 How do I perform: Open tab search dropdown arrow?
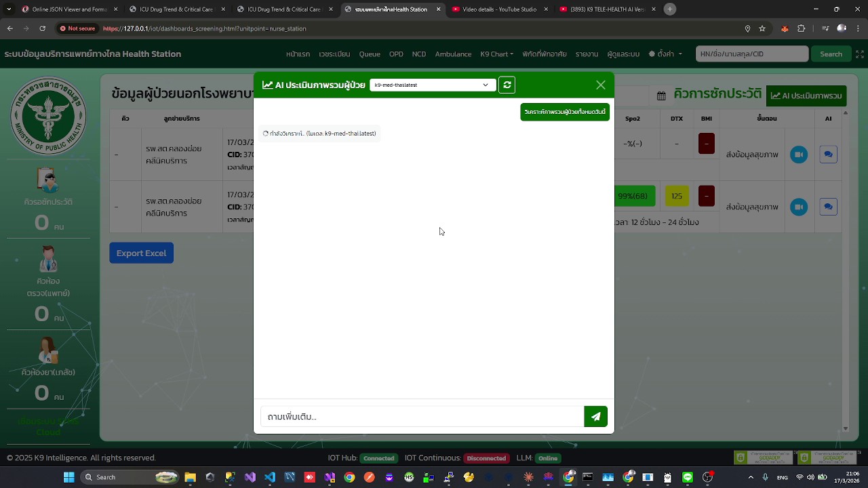9,9
